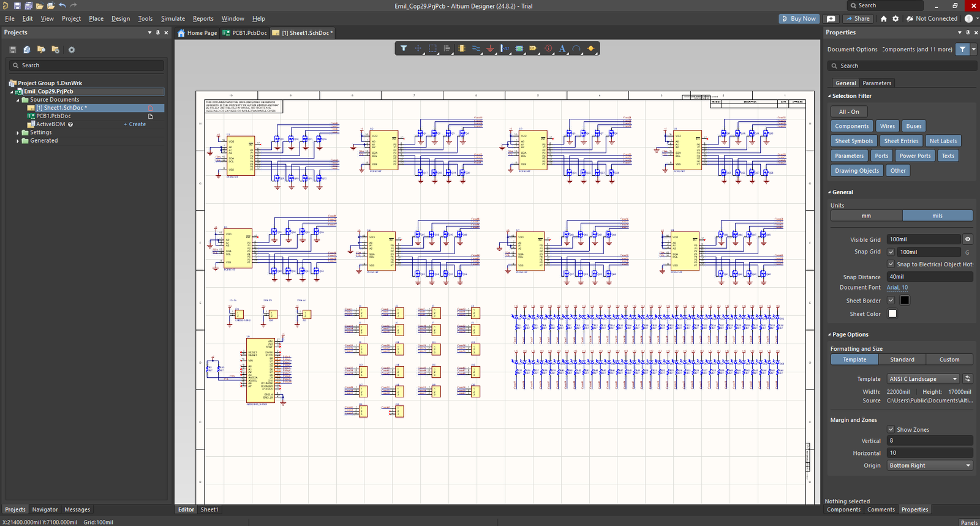
Task: Click the selection filter funnel in the active bar
Action: point(404,48)
